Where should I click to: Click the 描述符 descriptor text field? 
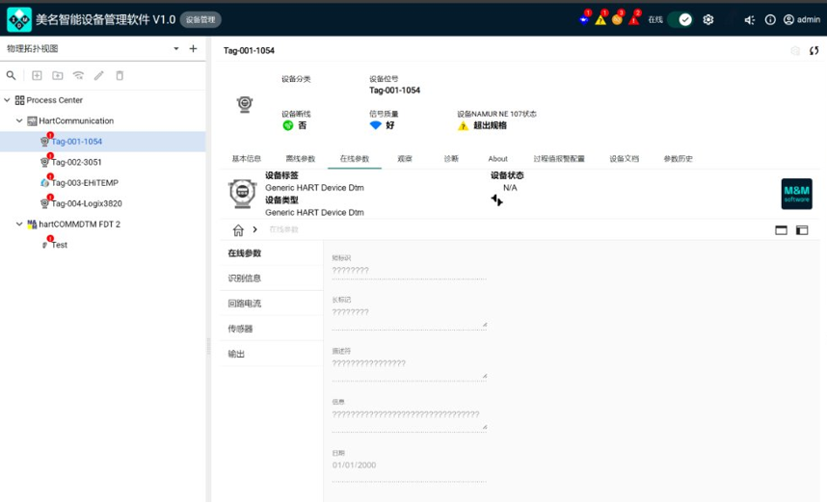408,364
